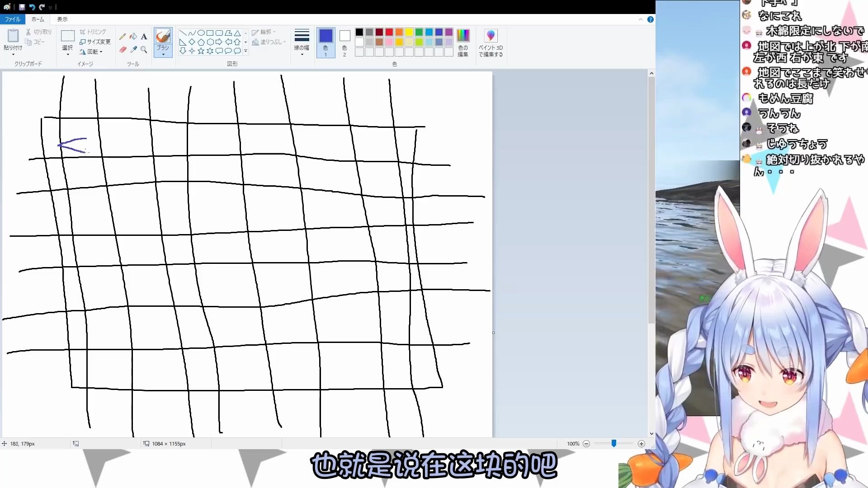
Task: Select the Fill bucket tool
Action: click(133, 37)
